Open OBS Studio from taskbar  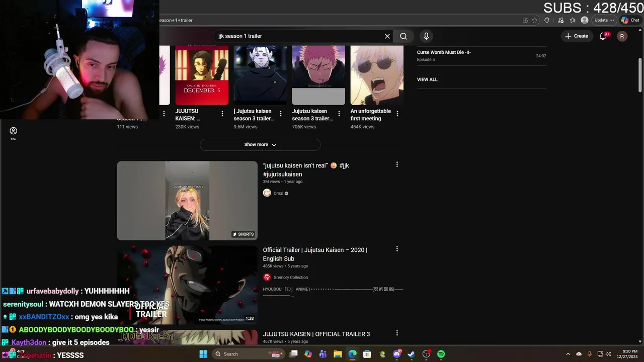tap(427, 354)
